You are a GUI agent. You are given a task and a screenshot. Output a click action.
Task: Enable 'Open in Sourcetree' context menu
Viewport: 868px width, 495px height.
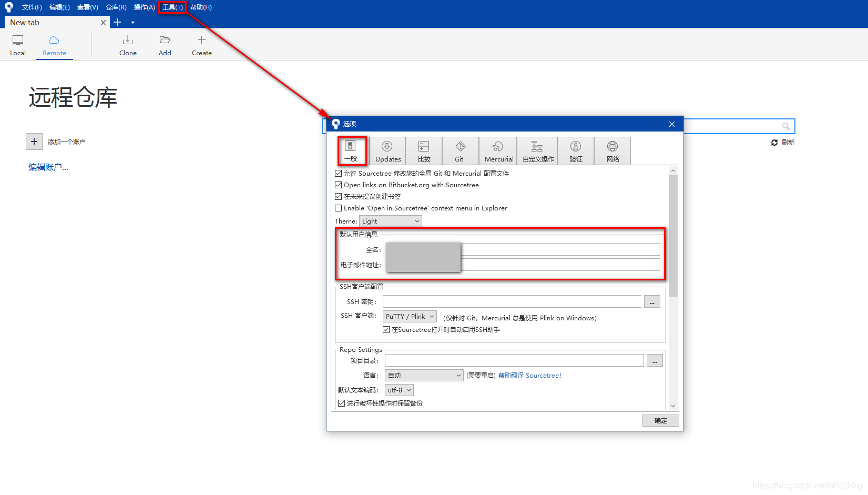(339, 208)
